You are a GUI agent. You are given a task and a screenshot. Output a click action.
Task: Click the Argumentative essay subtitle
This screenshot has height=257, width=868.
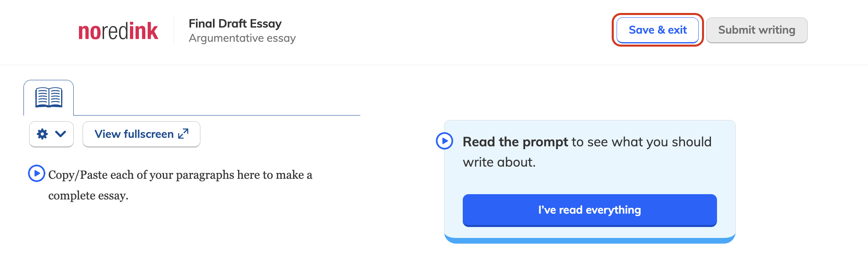242,38
